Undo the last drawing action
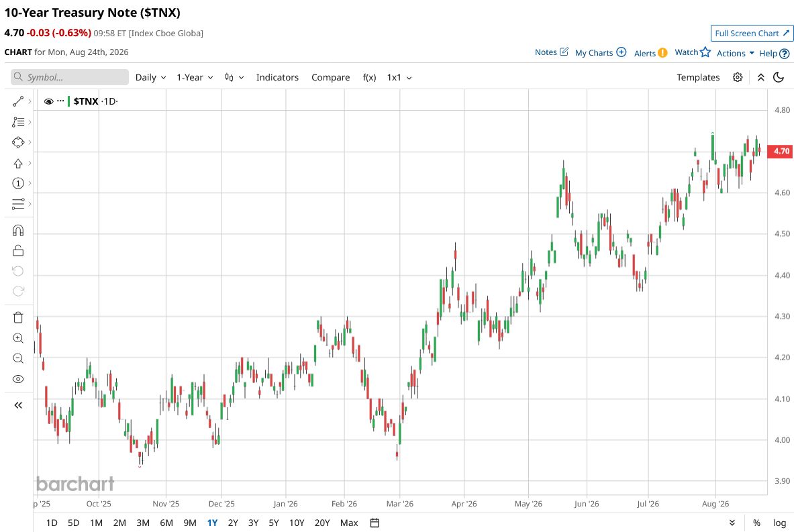The width and height of the screenshot is (794, 532). point(17,271)
